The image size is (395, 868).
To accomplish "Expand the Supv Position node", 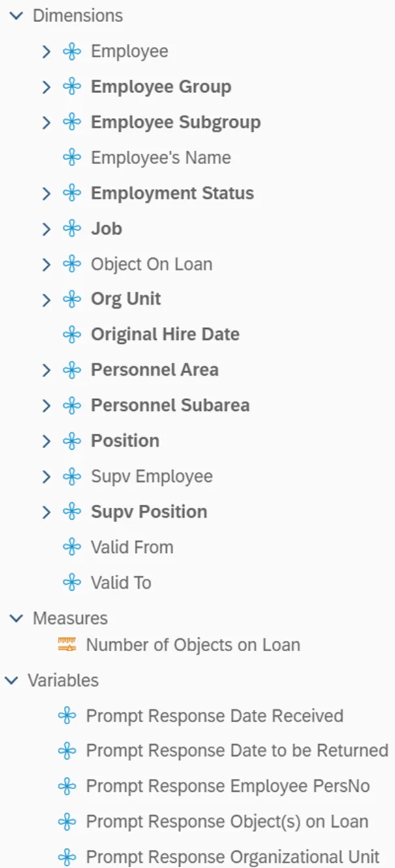I will pos(46,512).
